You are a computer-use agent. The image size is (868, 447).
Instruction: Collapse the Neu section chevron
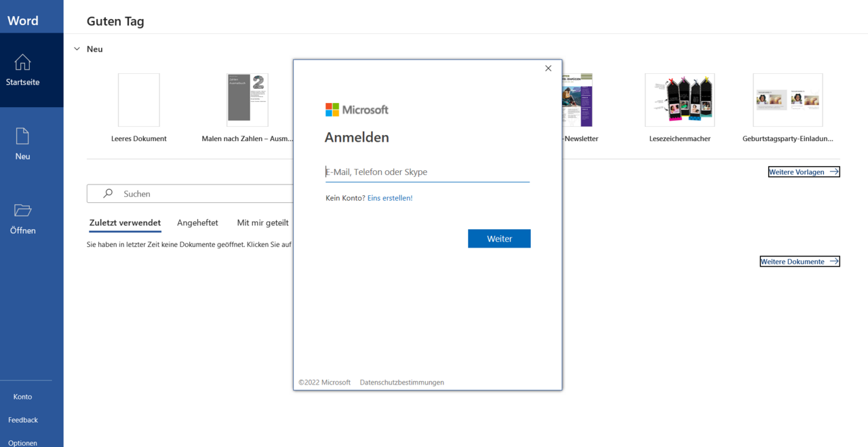coord(77,50)
